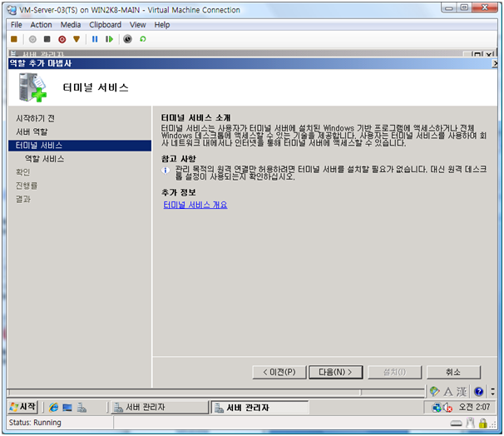Select the 시작하기 전 wizard step
Screen dimensions: 504x436
click(x=35, y=118)
